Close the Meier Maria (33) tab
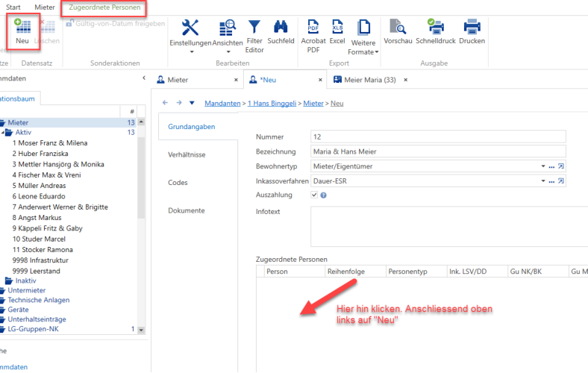This screenshot has width=588, height=373. [405, 80]
